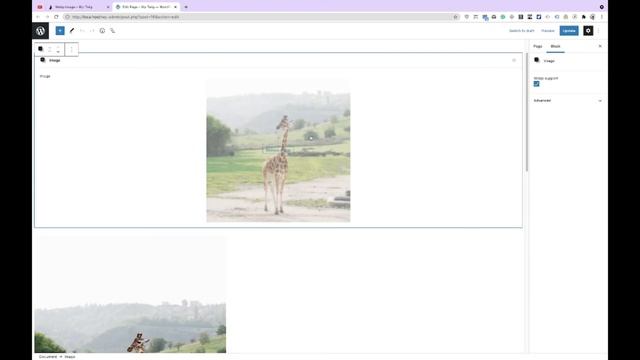Screen dimensions: 640x360
Task: Toggle the checkbox under Image in sidebar
Action: 536,84
